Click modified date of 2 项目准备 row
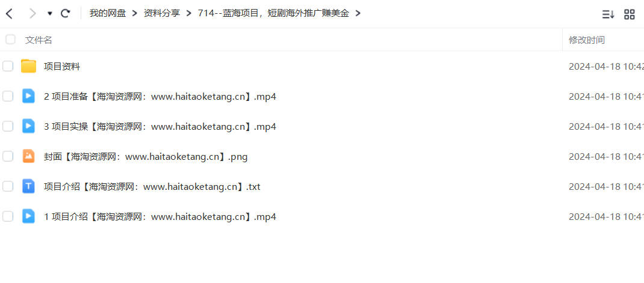 (x=606, y=97)
